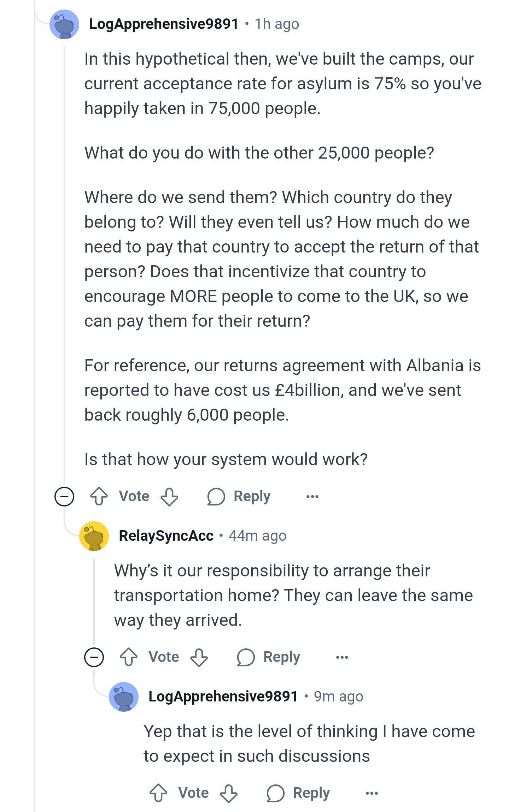This screenshot has height=812, width=509.
Task: Open the avatar on the 9m ago reply
Action: click(124, 697)
